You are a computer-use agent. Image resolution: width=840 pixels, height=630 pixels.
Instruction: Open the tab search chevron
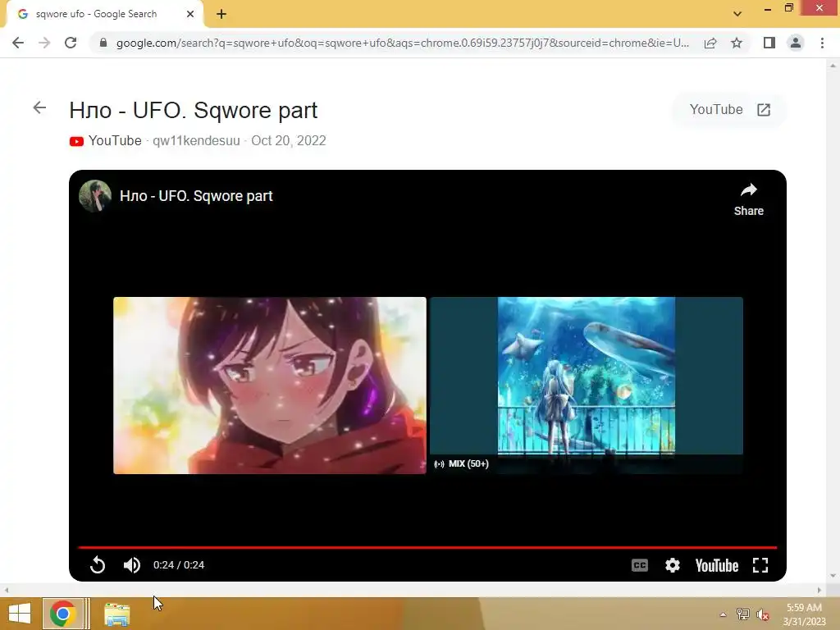(737, 14)
